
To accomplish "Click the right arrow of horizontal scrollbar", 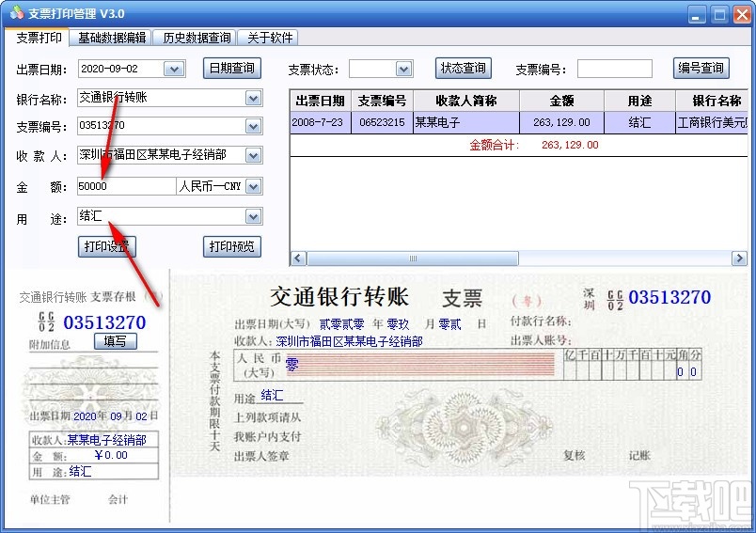I will (x=739, y=259).
